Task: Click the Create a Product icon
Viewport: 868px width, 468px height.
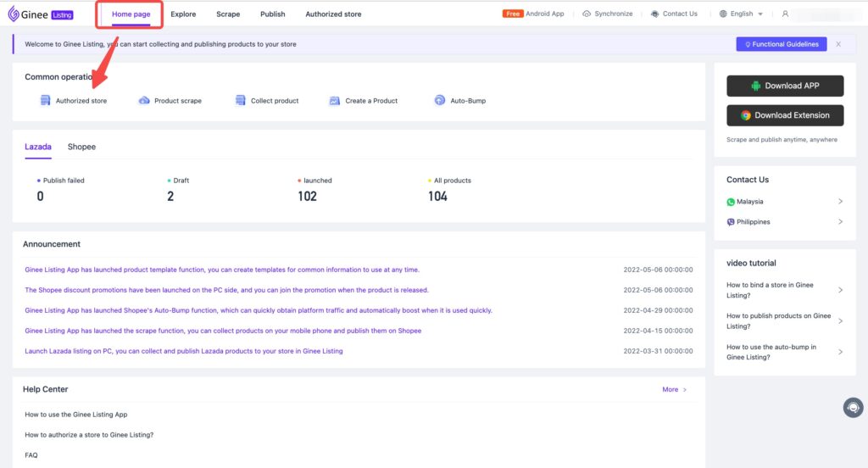Action: click(335, 101)
